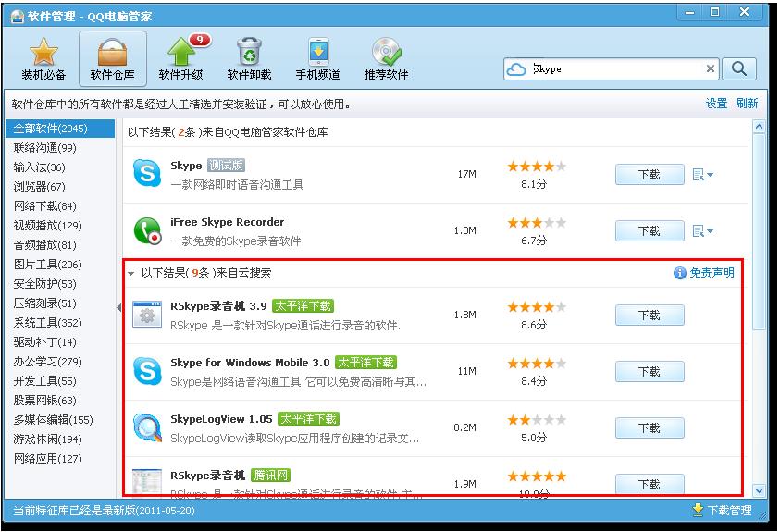Click the results list scrollbar thumb

pos(759,231)
